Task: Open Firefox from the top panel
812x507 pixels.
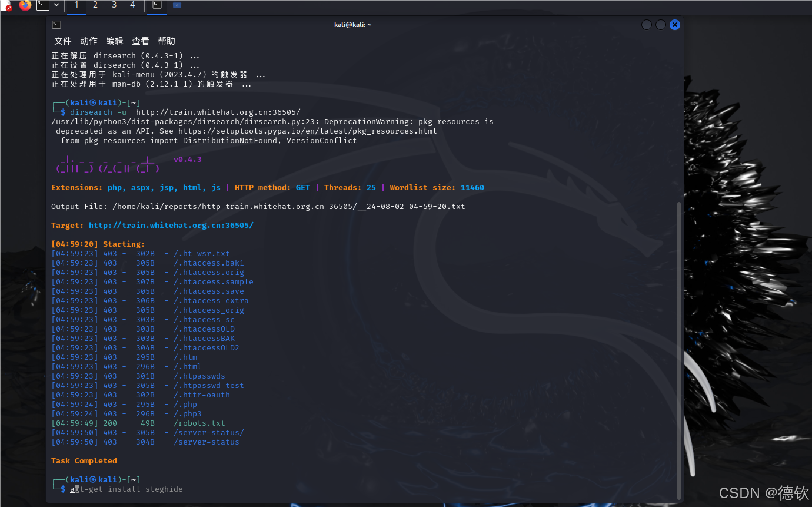Action: [x=25, y=5]
